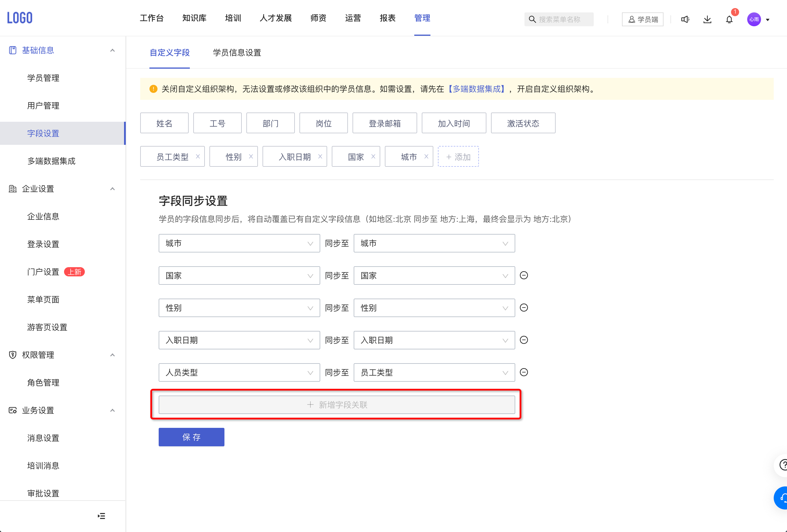
Task: Open the account dropdown caret
Action: tap(768, 20)
